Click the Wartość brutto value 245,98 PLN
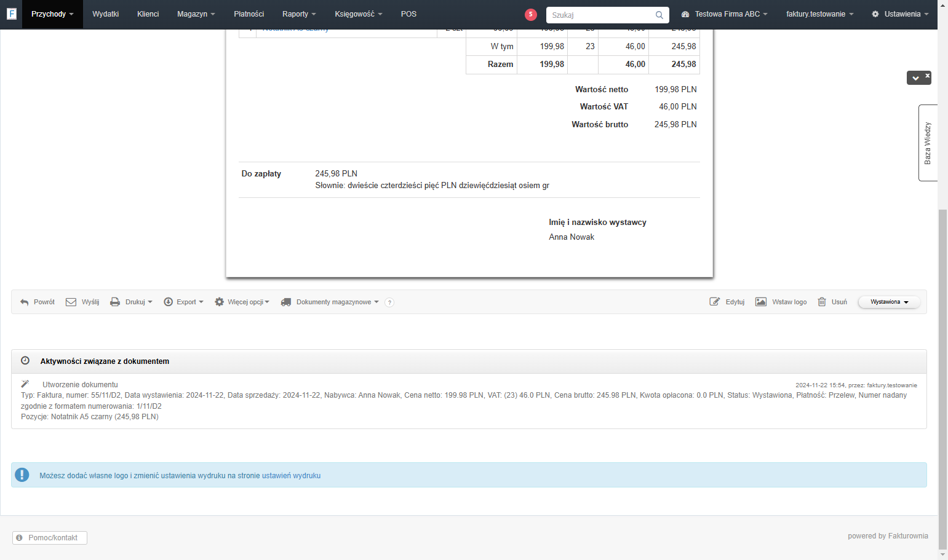Viewport: 948px width, 560px height. pyautogui.click(x=675, y=124)
